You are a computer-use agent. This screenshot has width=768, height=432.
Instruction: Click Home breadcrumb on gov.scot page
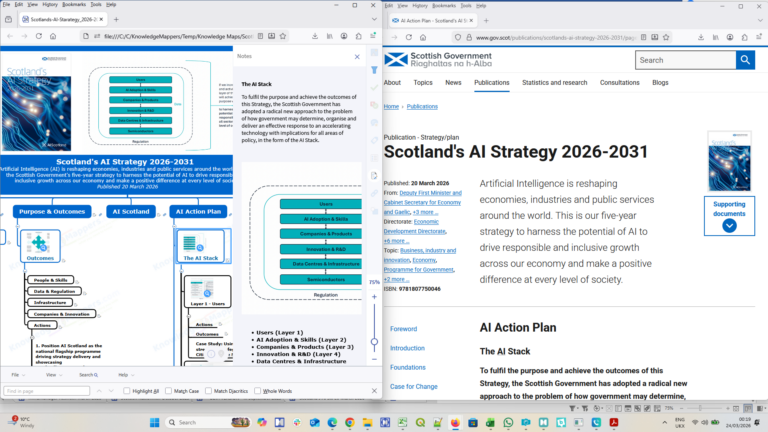(391, 106)
